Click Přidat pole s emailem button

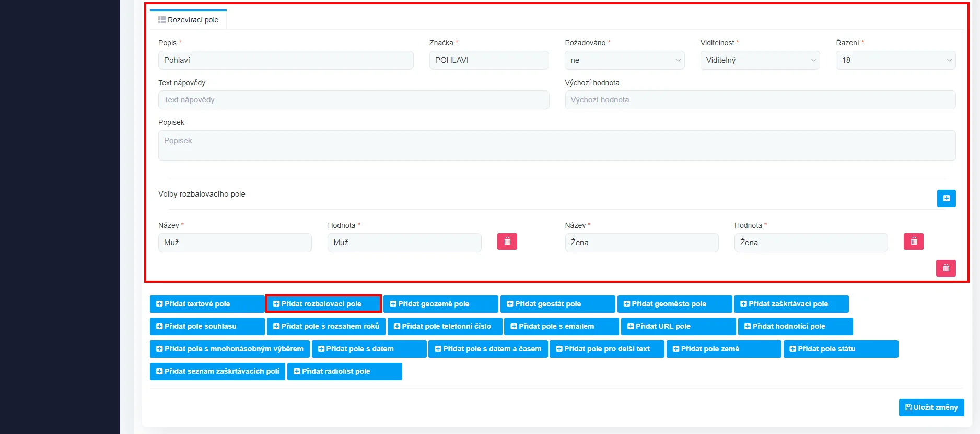[561, 326]
